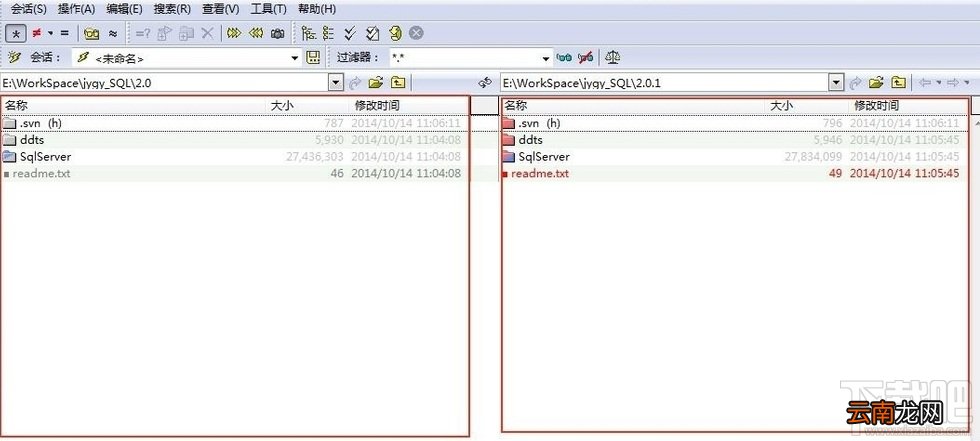This screenshot has height=441, width=980.
Task: Click the Copy to Left yellow arrows icon
Action: (256, 33)
